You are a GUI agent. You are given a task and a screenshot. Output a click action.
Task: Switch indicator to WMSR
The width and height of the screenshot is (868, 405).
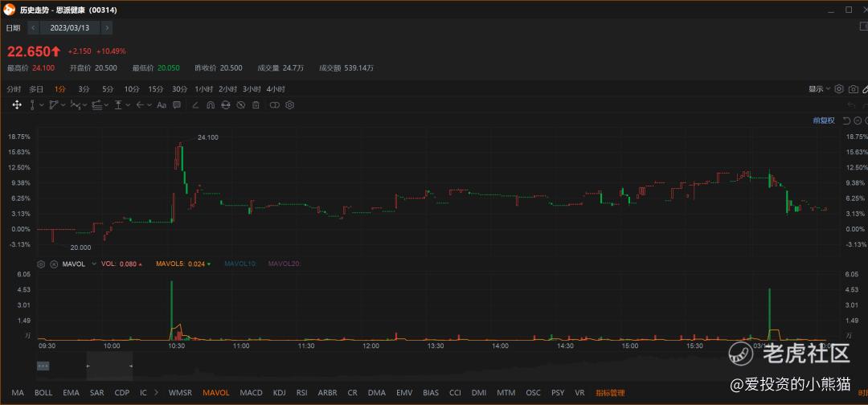click(x=180, y=393)
